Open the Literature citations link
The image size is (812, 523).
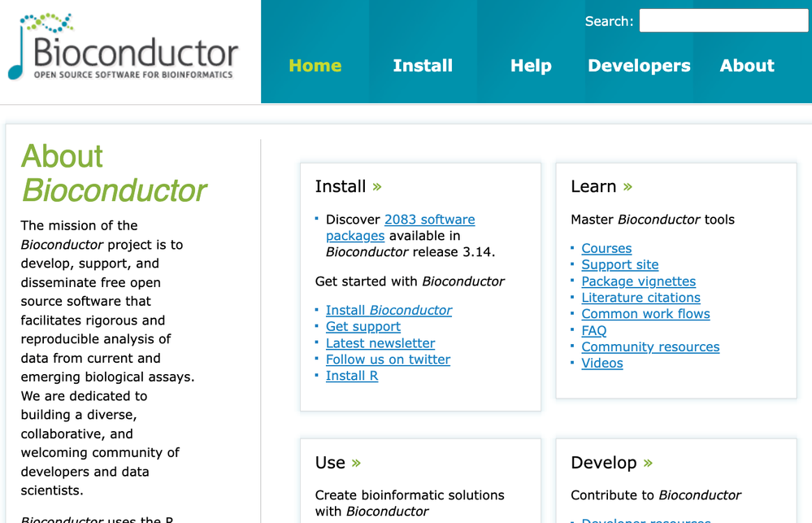coord(640,298)
